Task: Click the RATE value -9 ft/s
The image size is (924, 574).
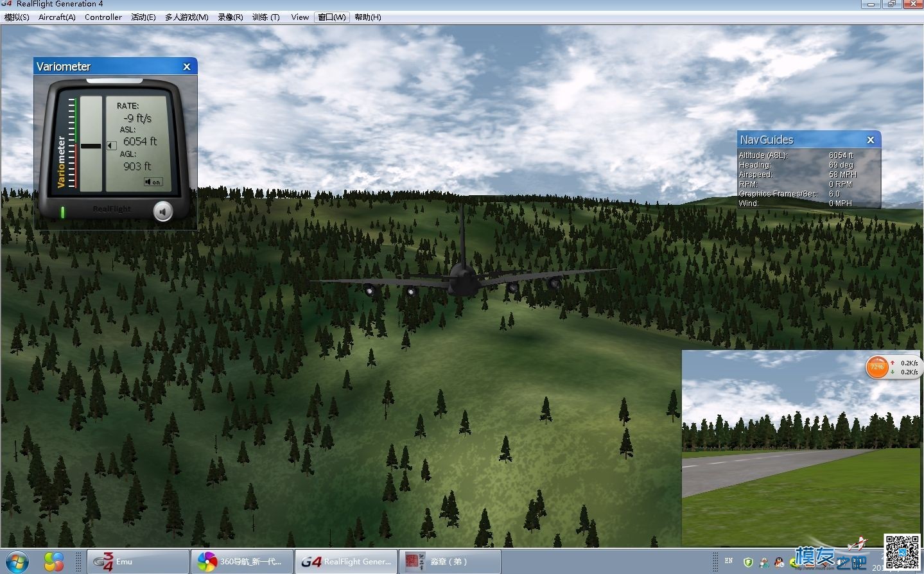Action: (137, 118)
